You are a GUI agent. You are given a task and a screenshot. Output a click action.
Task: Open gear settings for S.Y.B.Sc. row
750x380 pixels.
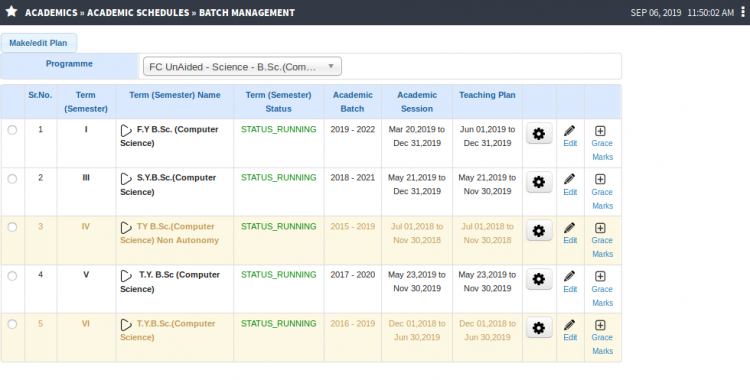[539, 182]
